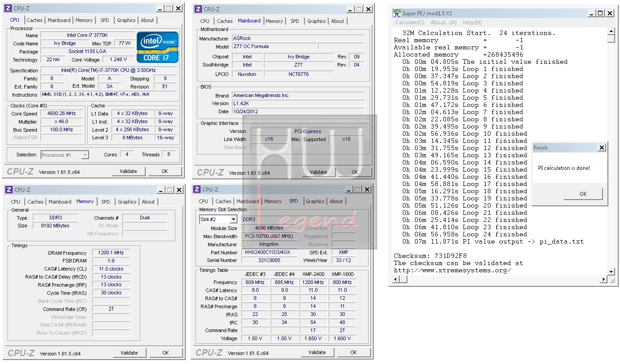Click the BIOS version L1.42K field
The image size is (620, 364).
click(298, 103)
